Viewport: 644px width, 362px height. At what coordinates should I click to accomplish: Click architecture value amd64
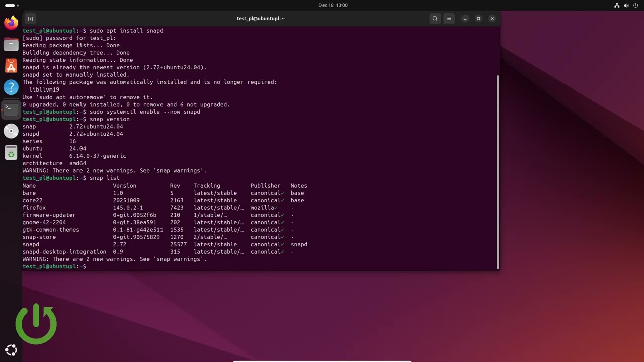[77, 163]
